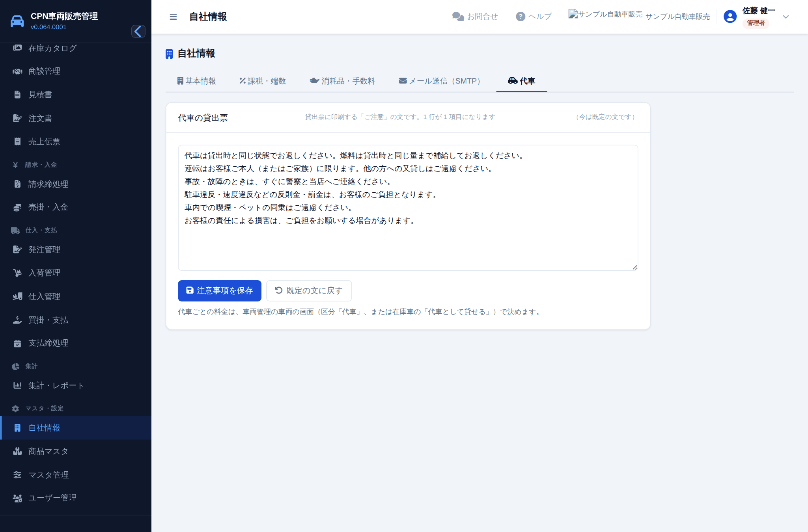Open ヘルプ from the top bar

[534, 17]
